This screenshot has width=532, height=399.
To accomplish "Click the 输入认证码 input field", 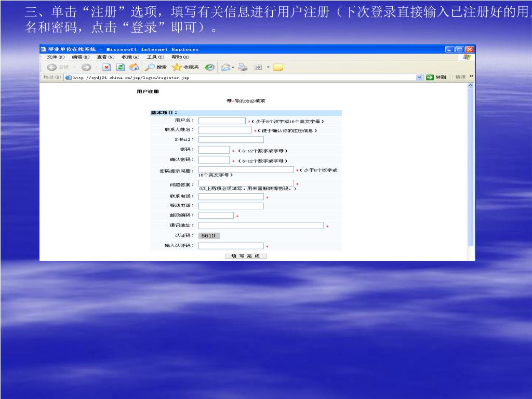I will tap(231, 246).
